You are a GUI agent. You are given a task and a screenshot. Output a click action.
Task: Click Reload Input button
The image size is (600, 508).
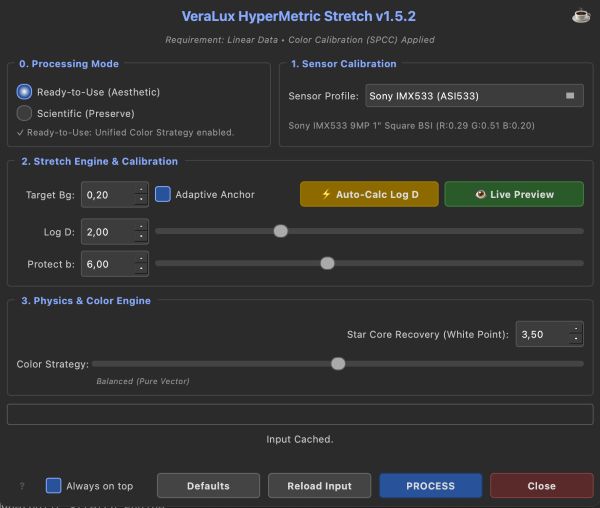click(319, 486)
